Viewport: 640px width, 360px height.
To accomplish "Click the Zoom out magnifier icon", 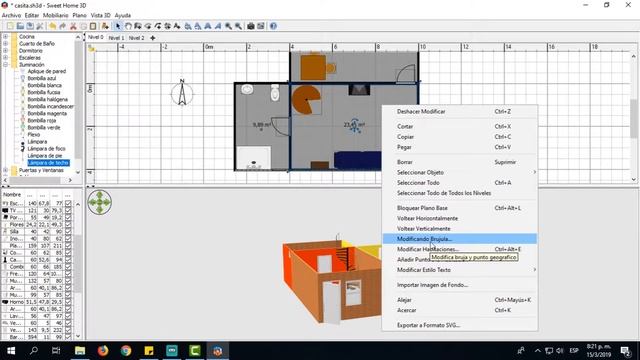I will pyautogui.click(x=238, y=26).
